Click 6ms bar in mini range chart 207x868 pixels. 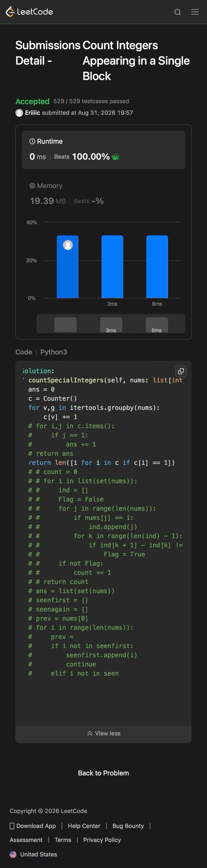(156, 325)
